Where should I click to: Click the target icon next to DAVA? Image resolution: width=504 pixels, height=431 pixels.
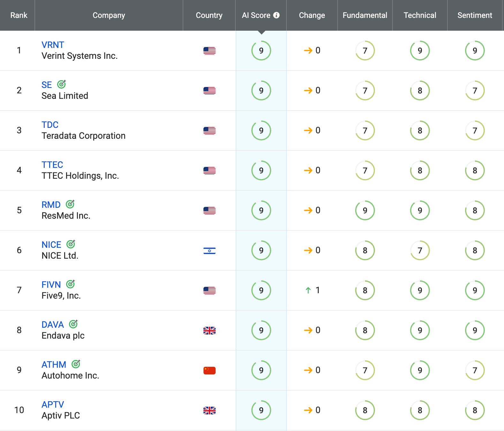(x=73, y=324)
